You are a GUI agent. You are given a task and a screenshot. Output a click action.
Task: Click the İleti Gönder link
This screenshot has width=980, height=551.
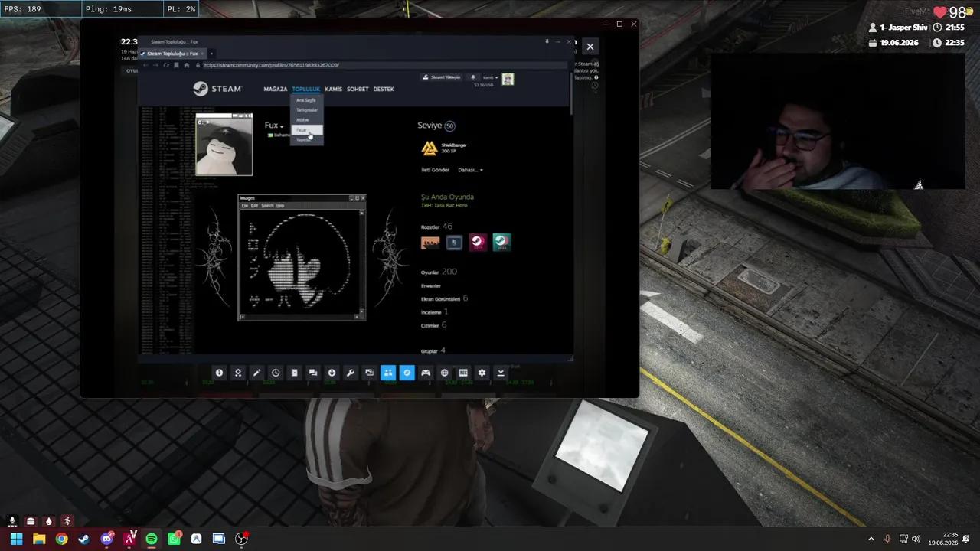(435, 170)
